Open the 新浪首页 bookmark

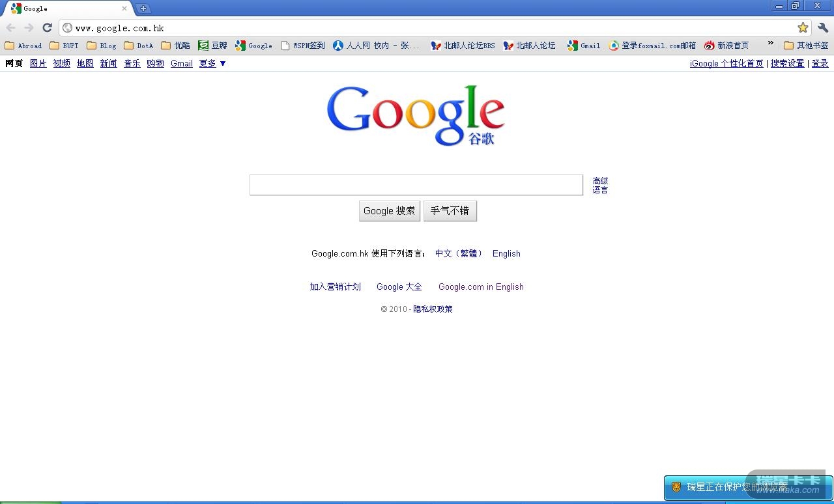click(x=726, y=46)
